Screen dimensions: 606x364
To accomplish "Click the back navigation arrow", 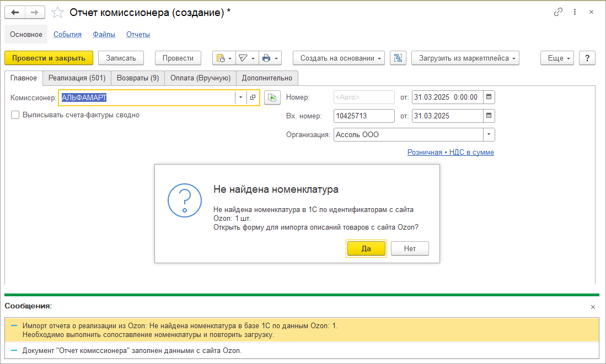I will 15,12.
